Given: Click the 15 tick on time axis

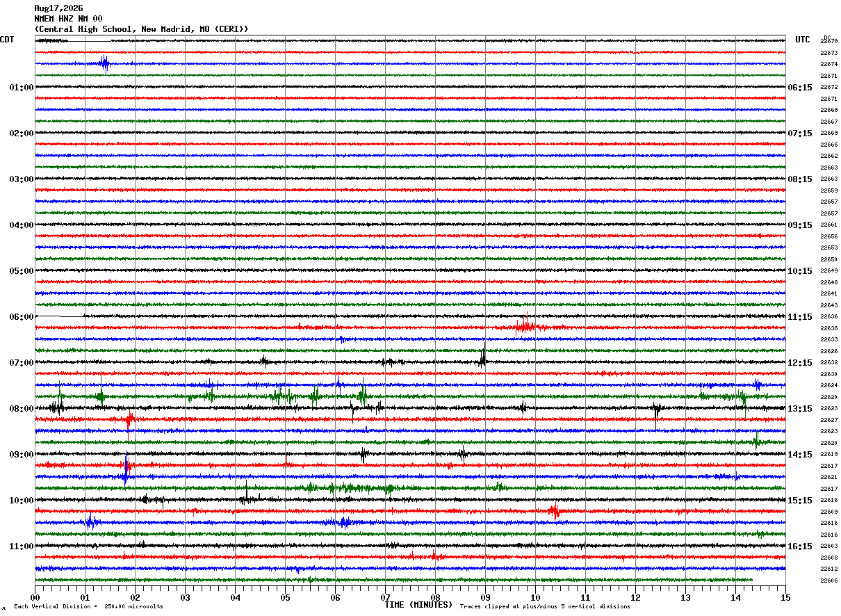Looking at the screenshot, I should [785, 597].
